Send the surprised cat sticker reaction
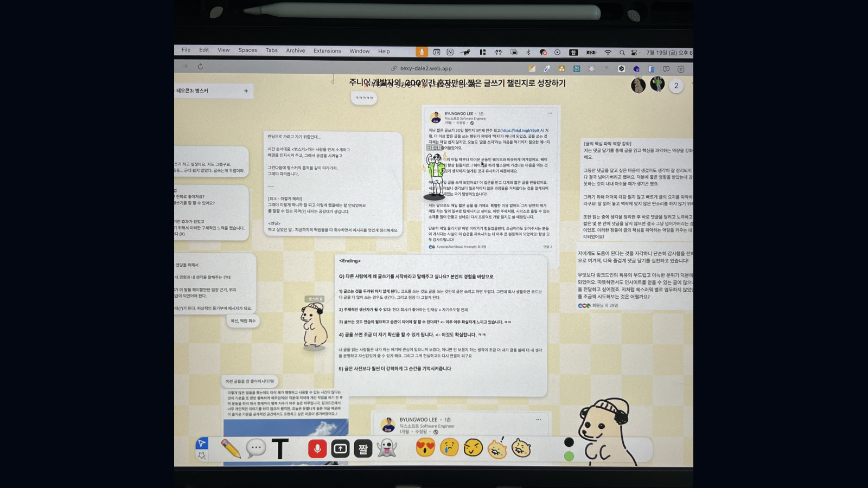The image size is (868, 488). 497,448
